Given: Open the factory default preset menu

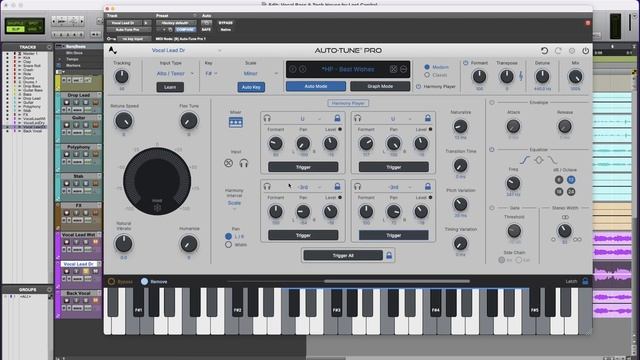Looking at the screenshot, I should pos(176,23).
